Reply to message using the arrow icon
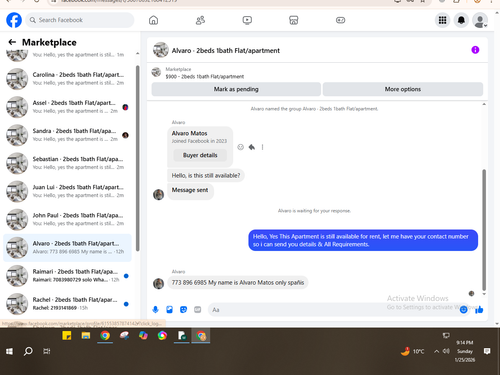The height and width of the screenshot is (375, 500). pos(252,147)
